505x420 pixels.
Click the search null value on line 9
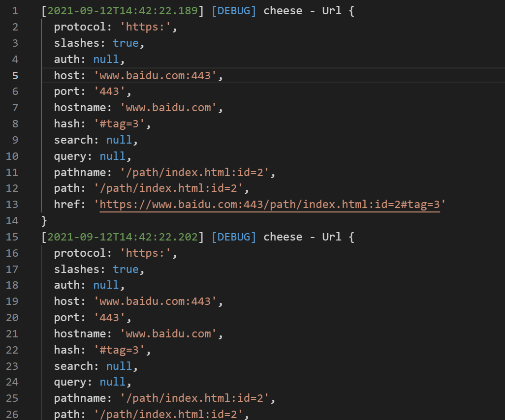tap(119, 140)
